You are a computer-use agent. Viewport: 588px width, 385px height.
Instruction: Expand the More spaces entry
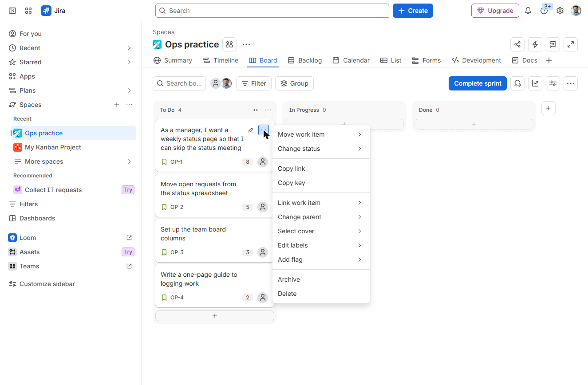click(x=74, y=161)
